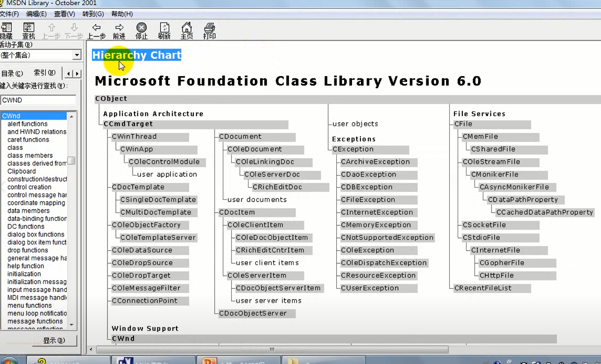Click the horizontal scrollbar of the content pane
This screenshot has height=364, width=601.
click(272, 350)
